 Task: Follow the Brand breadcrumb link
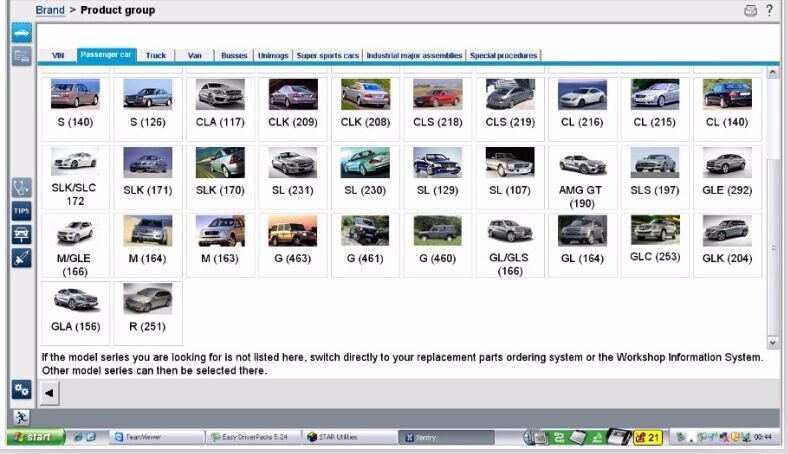pyautogui.click(x=50, y=10)
